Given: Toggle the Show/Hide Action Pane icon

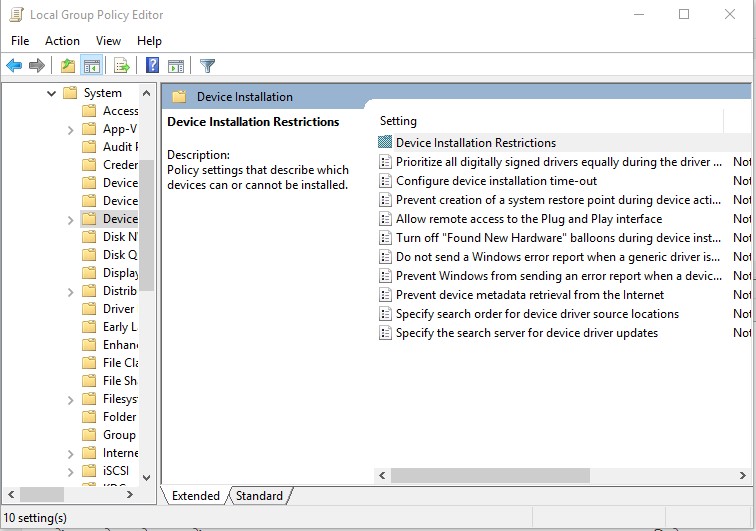Looking at the screenshot, I should click(x=176, y=66).
